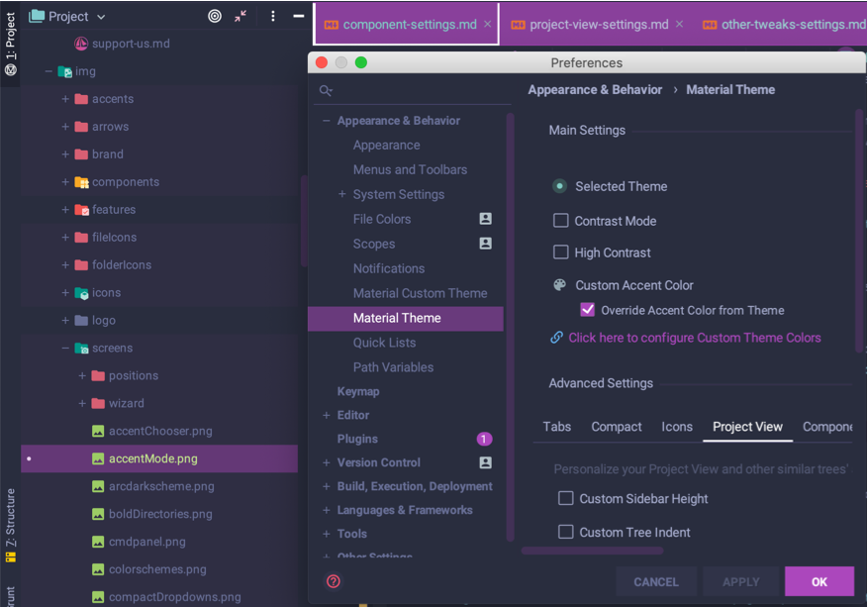Image resolution: width=868 pixels, height=607 pixels.
Task: Click the OK button
Action: pos(820,581)
